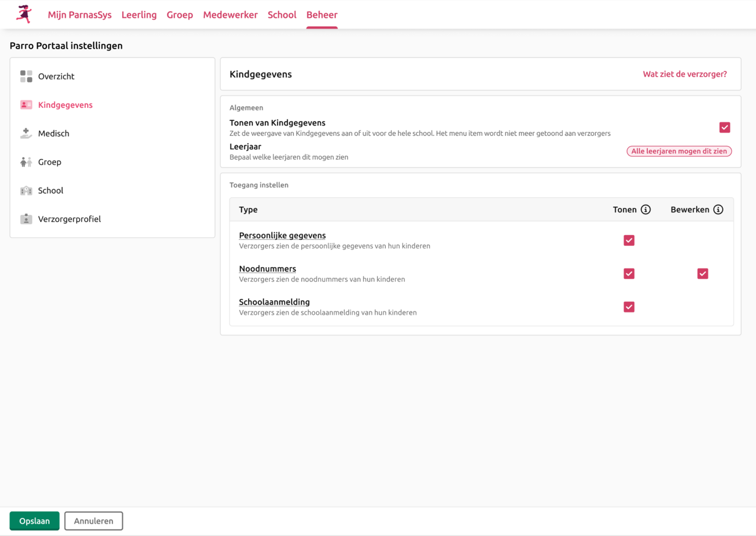
Task: Click the info icon next to Tonen
Action: pos(646,210)
